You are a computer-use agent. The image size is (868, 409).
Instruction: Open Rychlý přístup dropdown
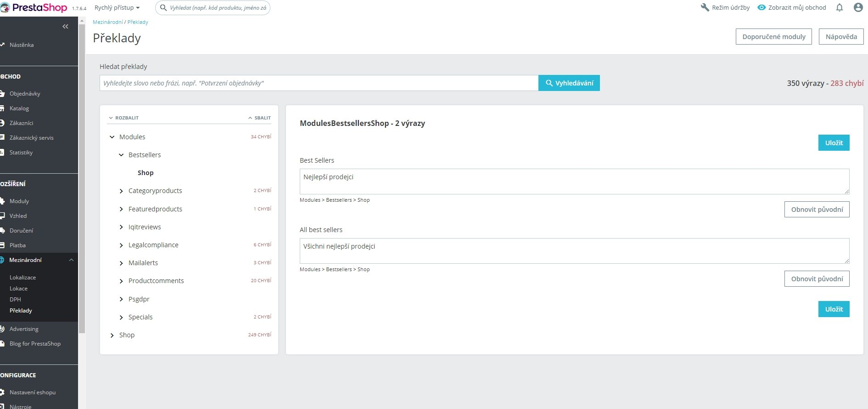(x=117, y=8)
